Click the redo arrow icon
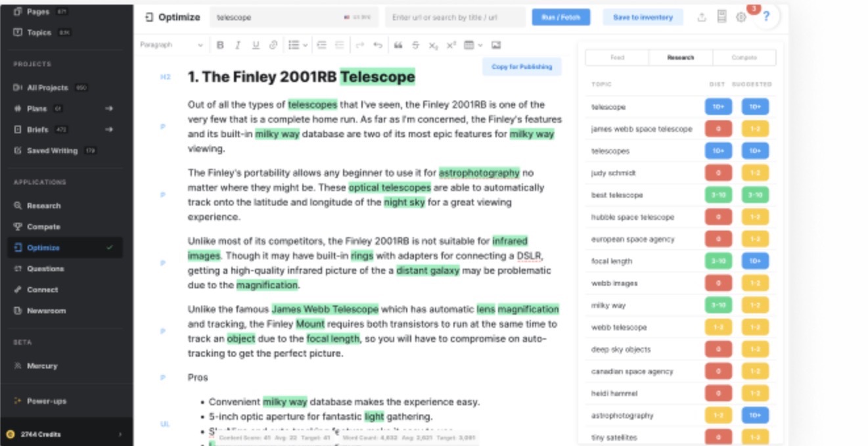868x446 pixels. point(359,45)
